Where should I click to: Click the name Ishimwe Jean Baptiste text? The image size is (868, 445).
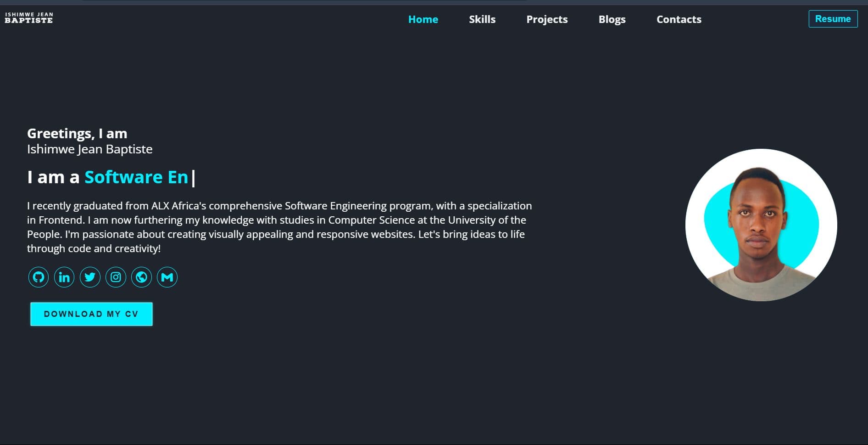(90, 149)
